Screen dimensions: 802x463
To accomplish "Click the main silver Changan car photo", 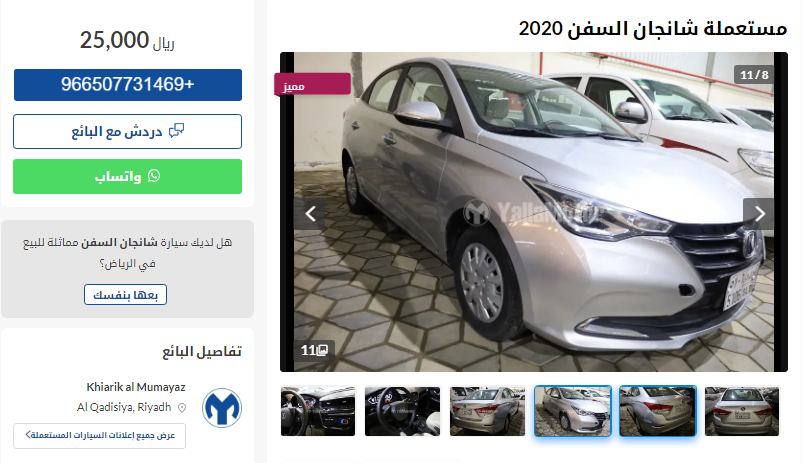I will click(533, 212).
